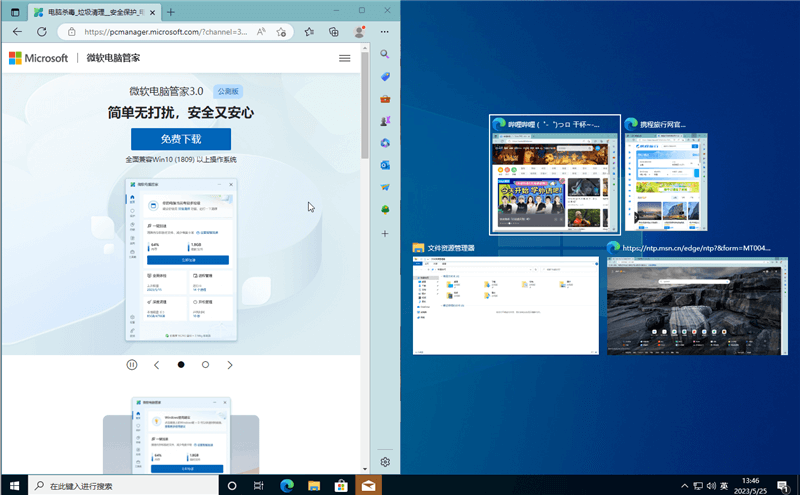Click the 免费下载 button

181,139
